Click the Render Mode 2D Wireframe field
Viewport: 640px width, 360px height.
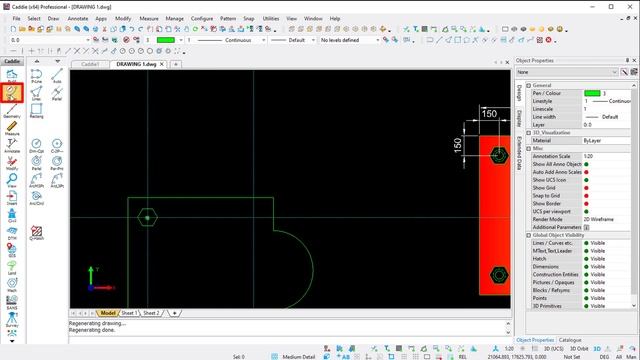tap(607, 219)
